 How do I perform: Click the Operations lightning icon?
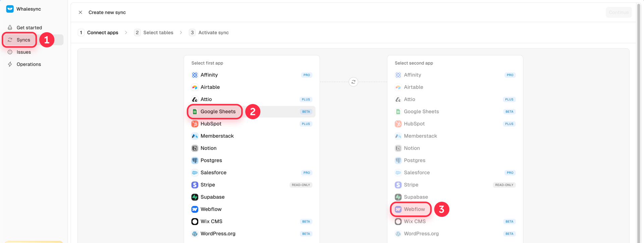(x=10, y=64)
